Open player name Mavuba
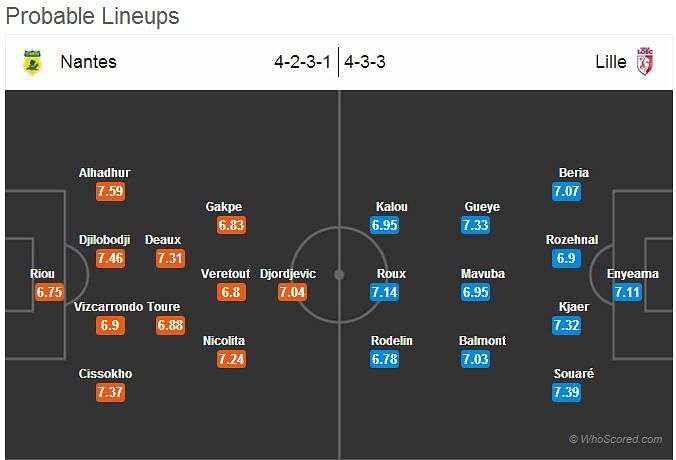Image resolution: width=676 pixels, height=460 pixels. click(x=482, y=274)
